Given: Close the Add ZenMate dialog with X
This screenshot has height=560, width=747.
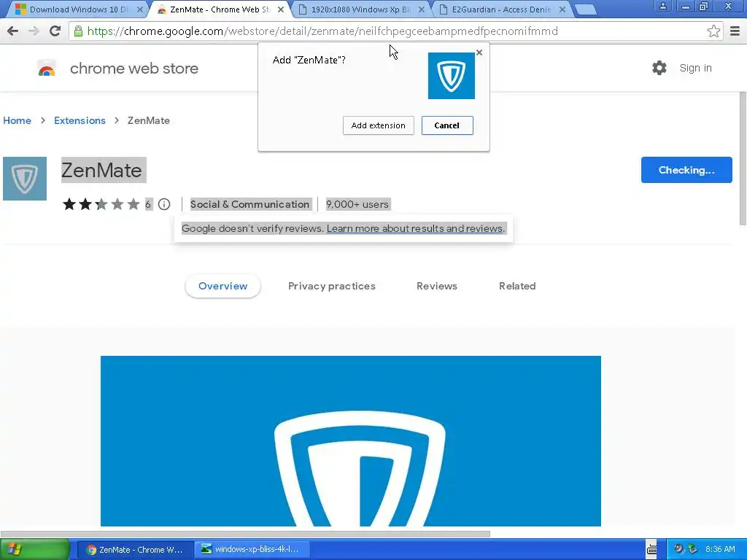Looking at the screenshot, I should tap(479, 52).
